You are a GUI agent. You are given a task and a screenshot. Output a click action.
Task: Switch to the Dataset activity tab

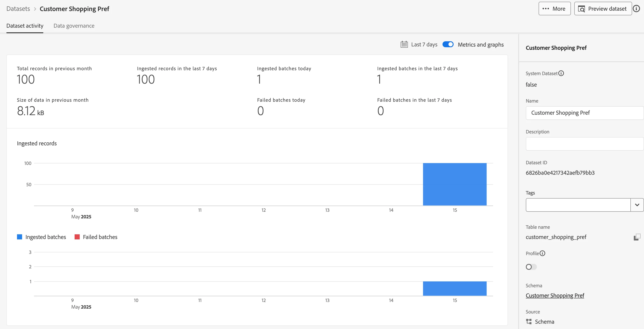pos(25,26)
